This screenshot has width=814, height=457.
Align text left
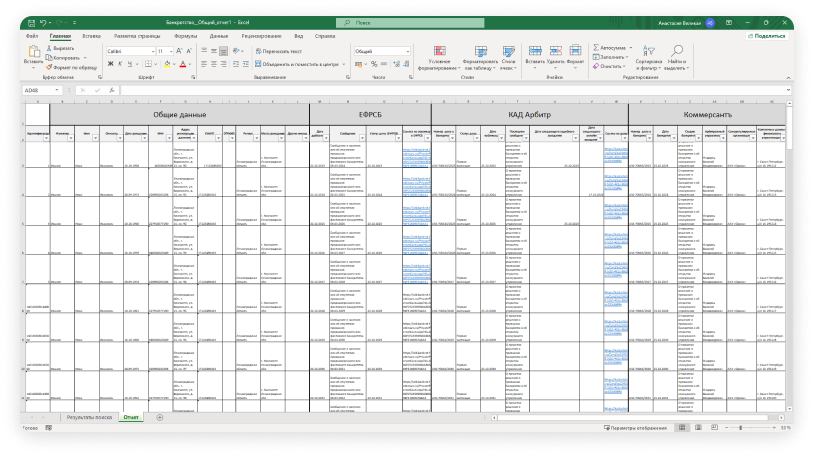tap(204, 64)
